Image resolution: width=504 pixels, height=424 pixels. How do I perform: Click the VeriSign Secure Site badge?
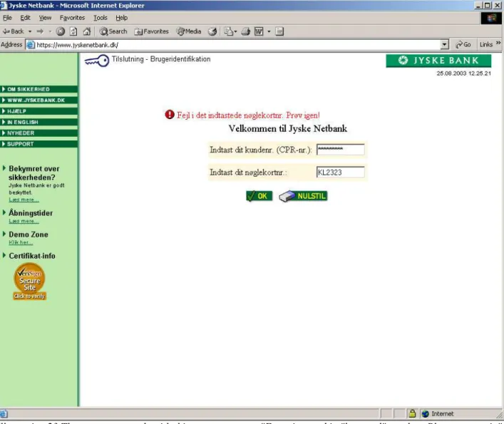pos(29,281)
